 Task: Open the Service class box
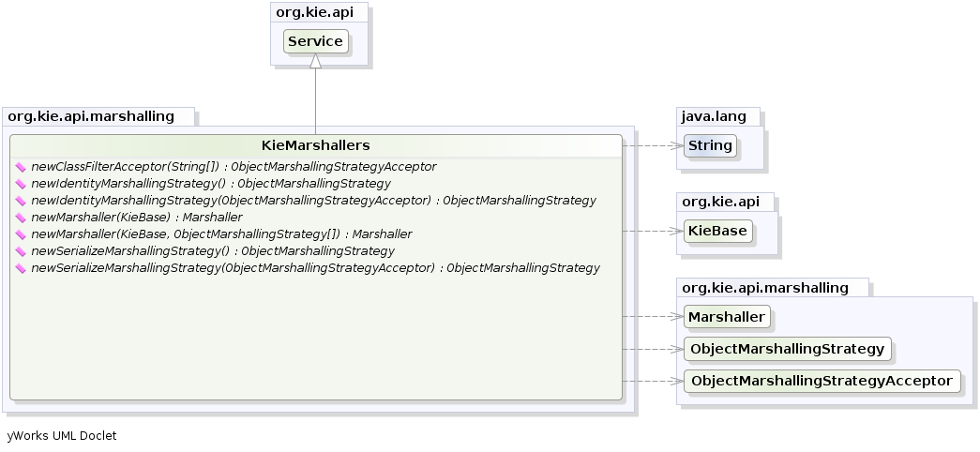pos(316,41)
